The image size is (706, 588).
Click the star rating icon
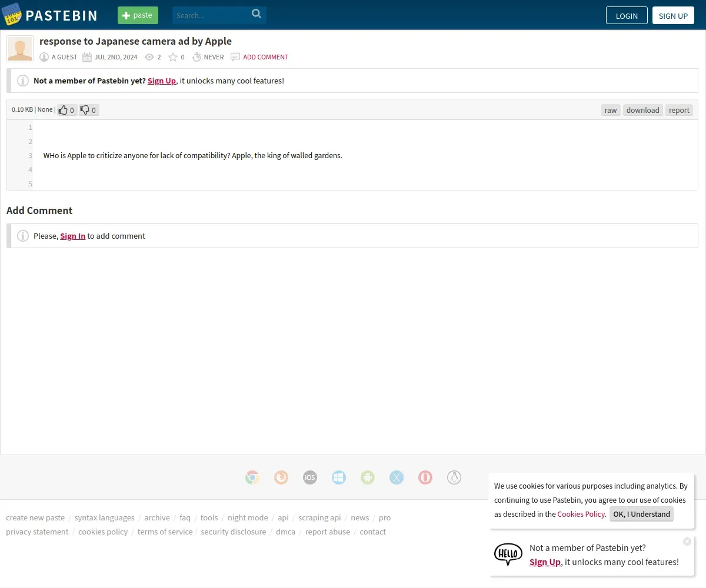click(173, 57)
